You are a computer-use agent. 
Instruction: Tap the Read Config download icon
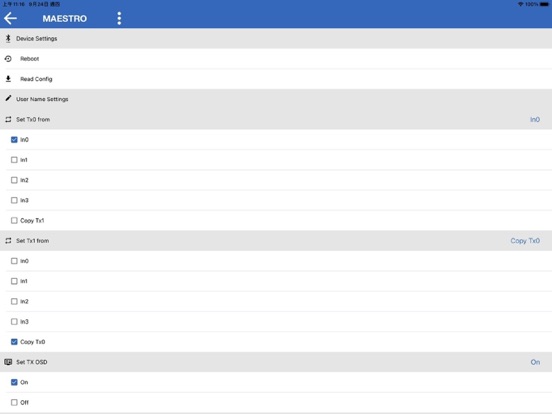8,79
